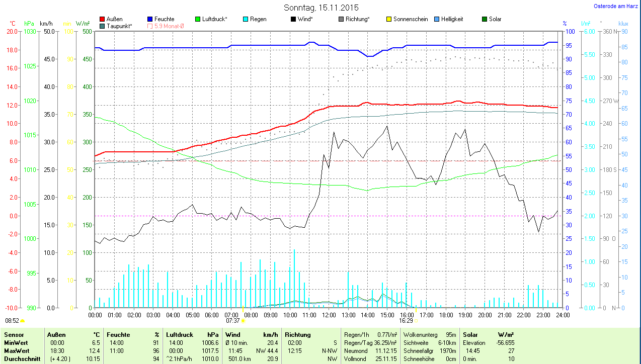Click the Helligkeit legend square

pyautogui.click(x=436, y=19)
